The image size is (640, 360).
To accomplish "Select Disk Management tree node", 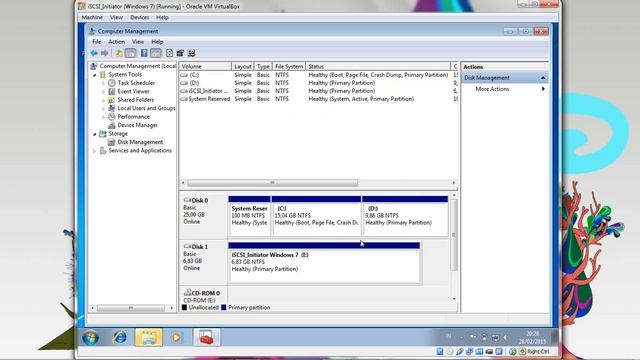I will pos(140,142).
